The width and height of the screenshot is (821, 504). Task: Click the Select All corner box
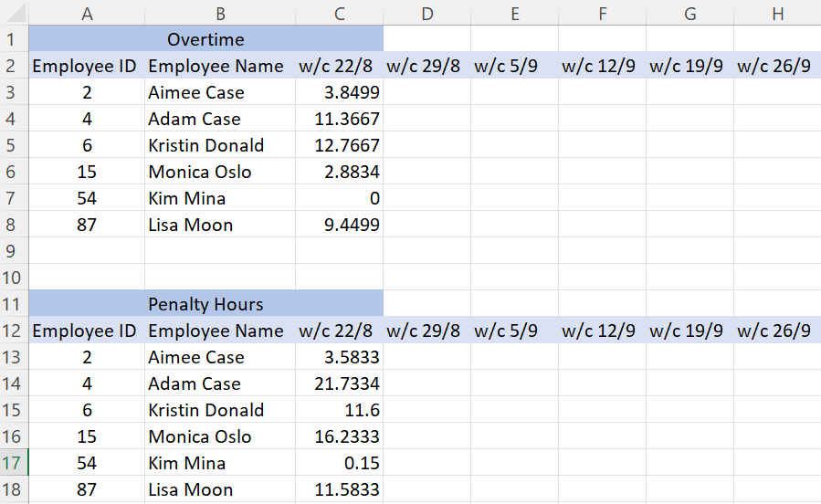click(x=14, y=13)
